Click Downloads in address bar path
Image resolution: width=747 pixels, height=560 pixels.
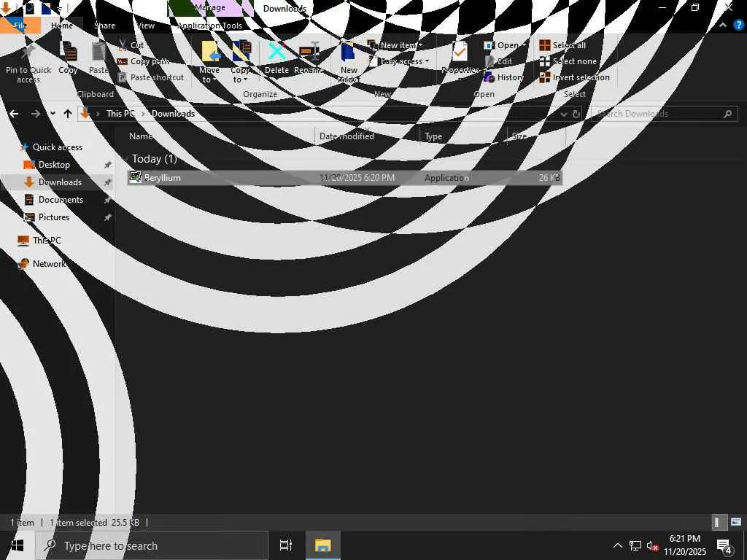(173, 113)
